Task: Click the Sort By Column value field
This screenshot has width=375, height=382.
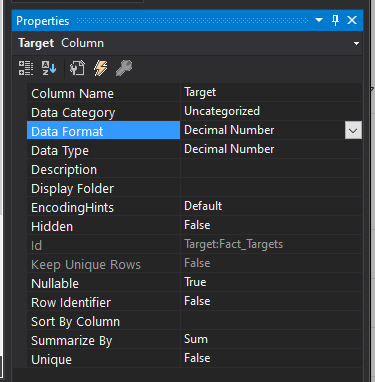Action: [x=271, y=320]
